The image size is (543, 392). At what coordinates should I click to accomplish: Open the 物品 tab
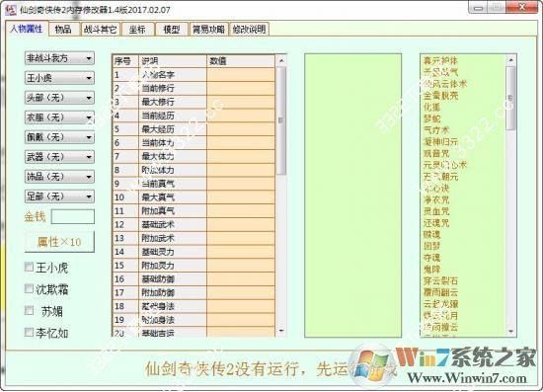[63, 30]
